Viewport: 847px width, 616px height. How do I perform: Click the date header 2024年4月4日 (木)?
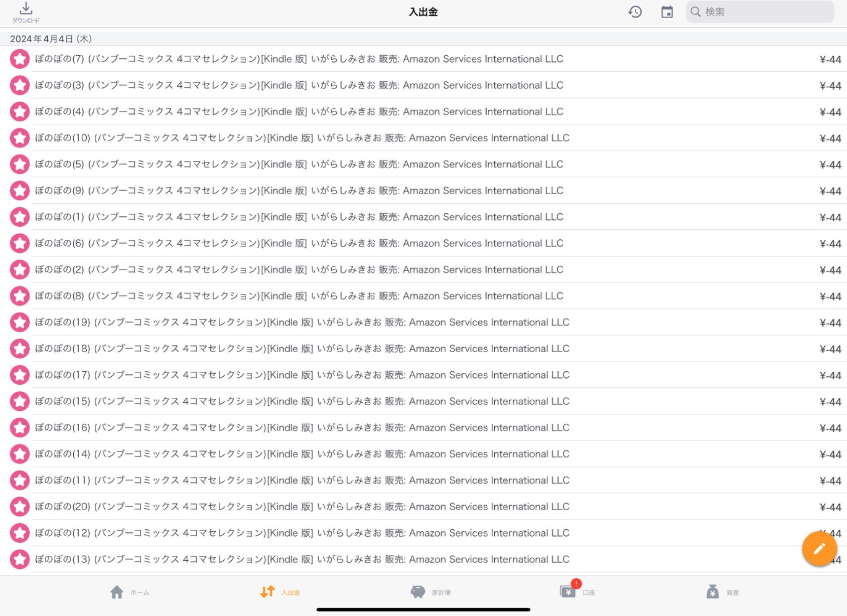click(51, 39)
